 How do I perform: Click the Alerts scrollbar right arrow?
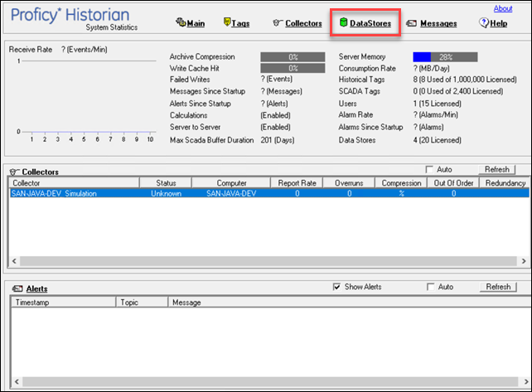(x=525, y=381)
